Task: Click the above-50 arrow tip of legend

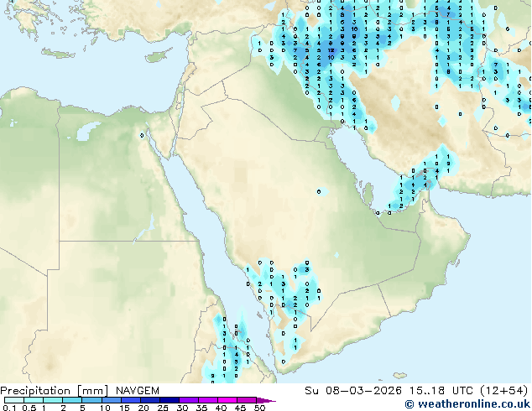Action: [266, 400]
